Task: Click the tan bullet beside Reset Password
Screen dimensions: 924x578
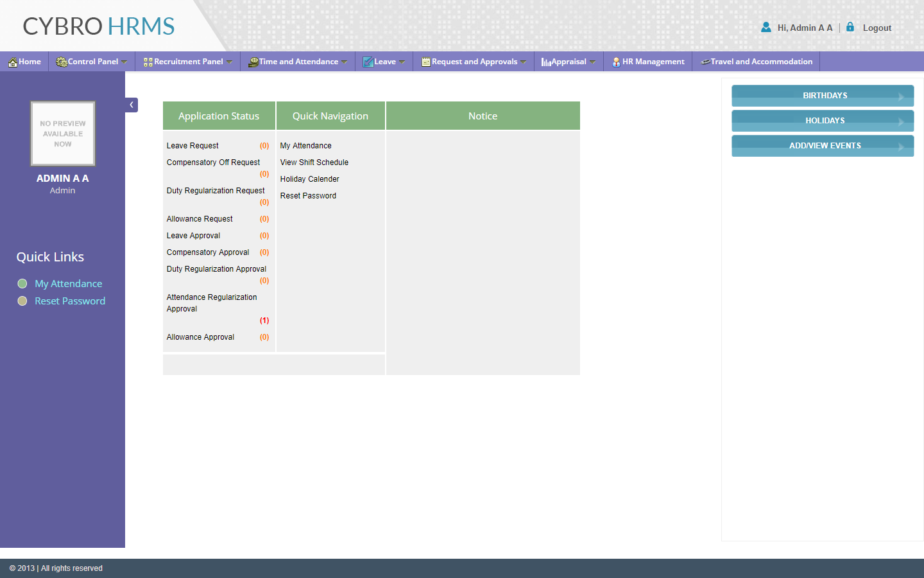Action: [22, 301]
